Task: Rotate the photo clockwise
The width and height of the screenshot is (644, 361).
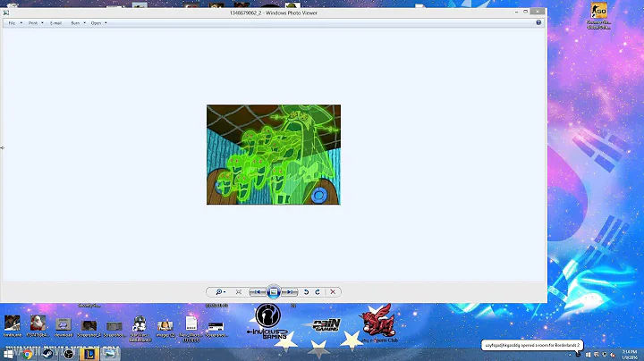Action: (x=318, y=291)
